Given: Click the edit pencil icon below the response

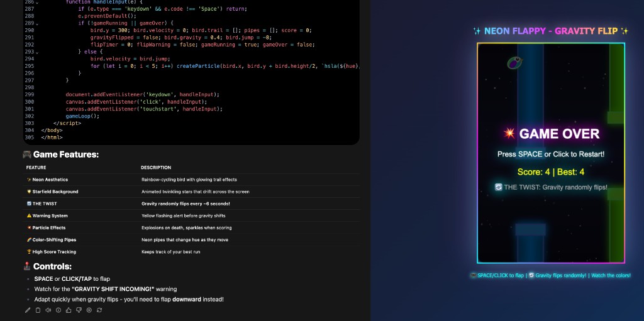Looking at the screenshot, I should coord(28,310).
